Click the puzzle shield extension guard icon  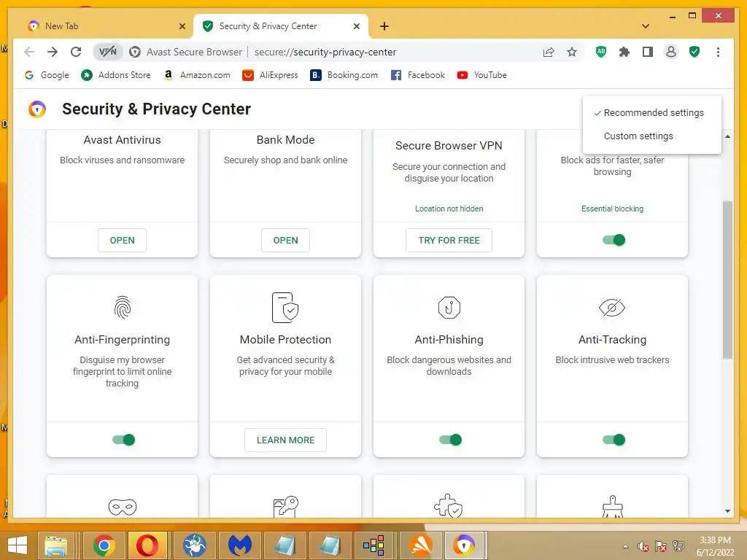[x=449, y=506]
